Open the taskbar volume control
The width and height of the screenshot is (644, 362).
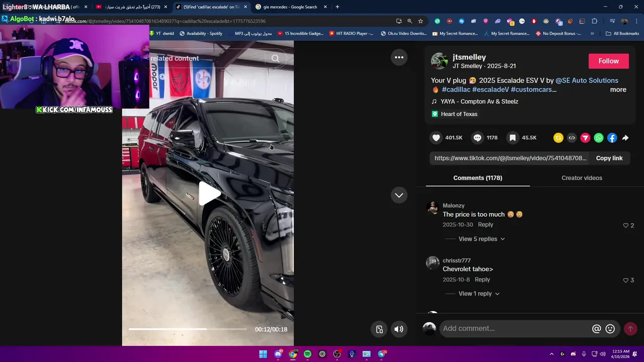pos(603,354)
